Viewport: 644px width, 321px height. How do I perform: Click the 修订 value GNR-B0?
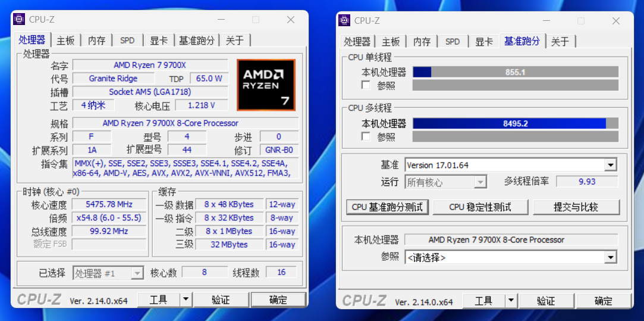(279, 150)
